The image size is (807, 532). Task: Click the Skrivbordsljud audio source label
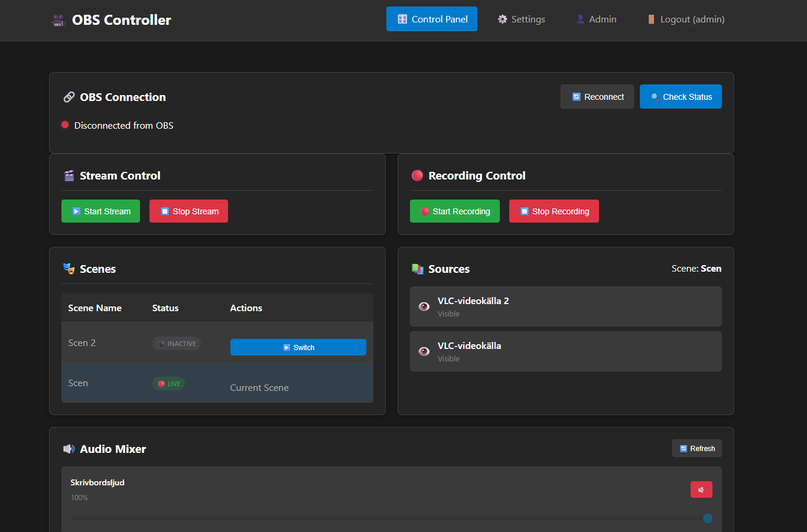(97, 482)
